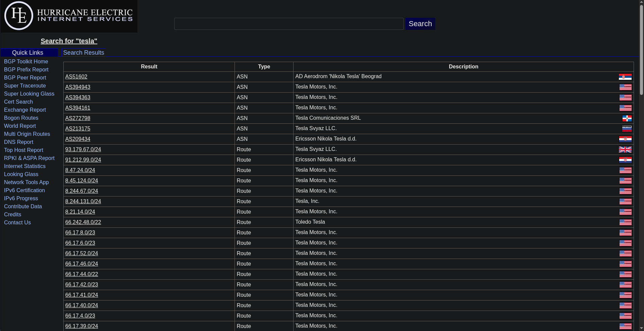The image size is (644, 331).
Task: Open BGP Toolkit Home from Quick Links
Action: coord(26,62)
